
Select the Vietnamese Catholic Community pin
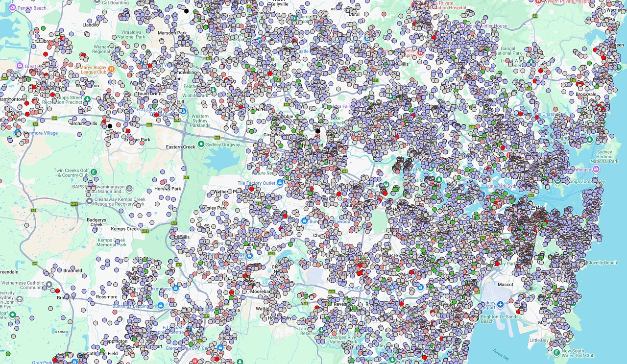(49, 284)
